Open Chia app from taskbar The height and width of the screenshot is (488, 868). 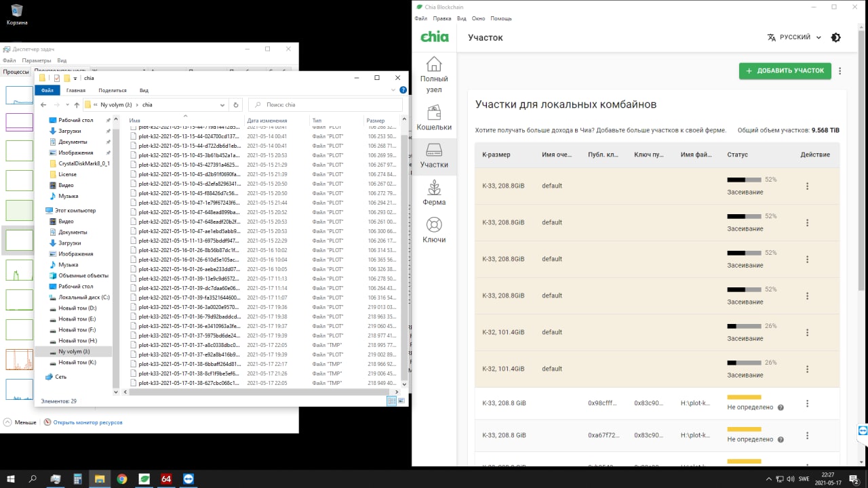[x=144, y=479]
